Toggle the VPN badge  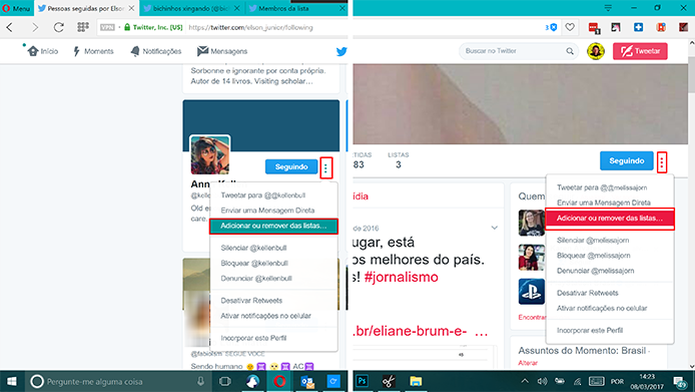[107, 27]
